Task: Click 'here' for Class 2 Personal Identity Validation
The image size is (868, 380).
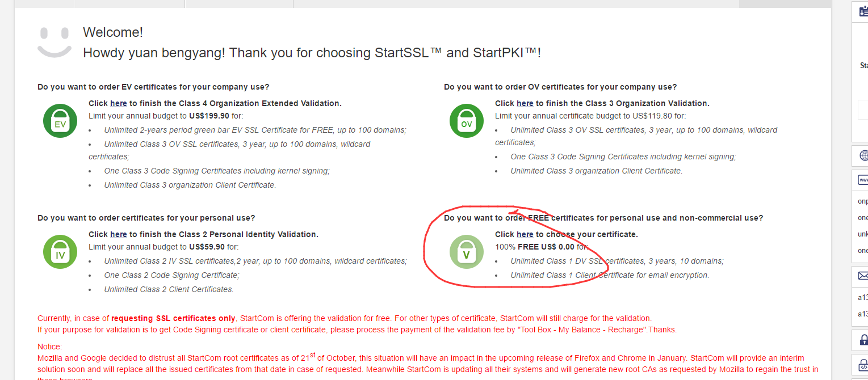Action: click(119, 234)
